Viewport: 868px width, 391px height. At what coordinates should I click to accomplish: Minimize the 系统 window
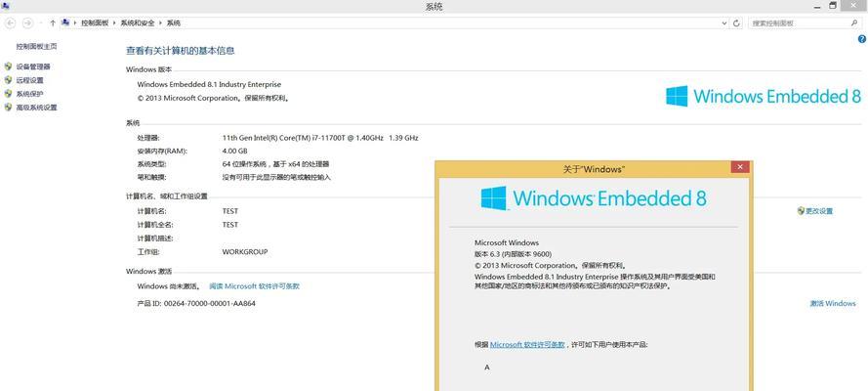coord(817,6)
